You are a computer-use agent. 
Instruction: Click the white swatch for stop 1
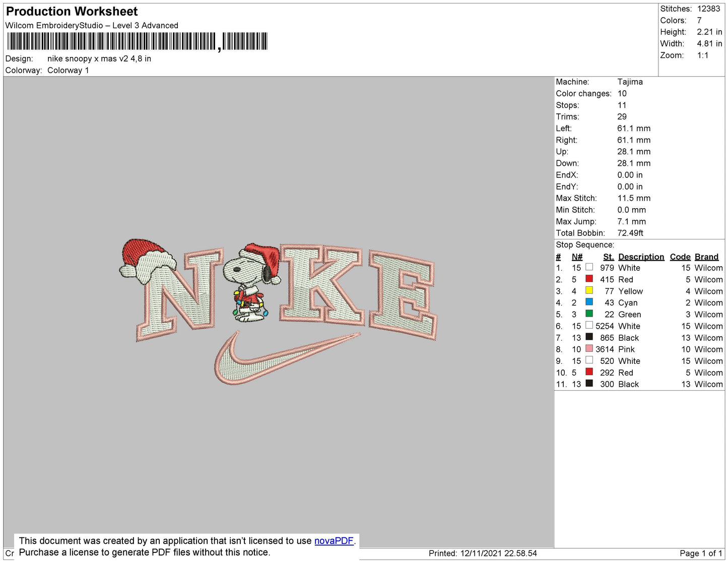coord(589,267)
